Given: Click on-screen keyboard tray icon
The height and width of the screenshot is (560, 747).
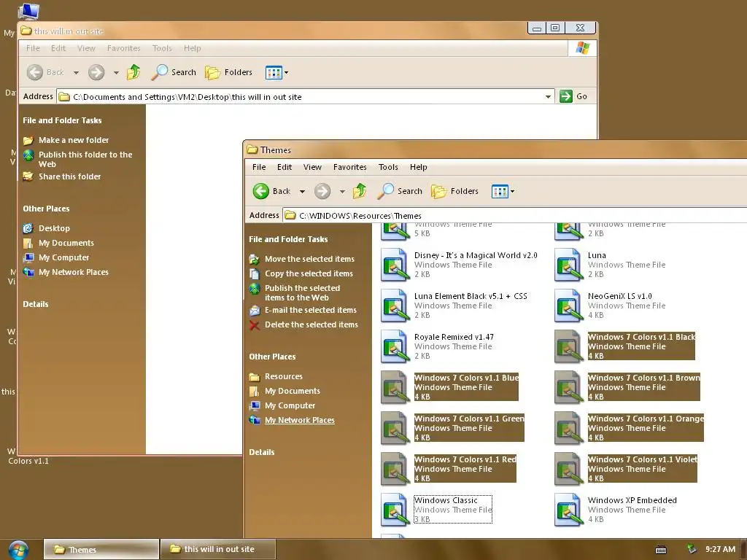Looking at the screenshot, I should tap(661, 550).
